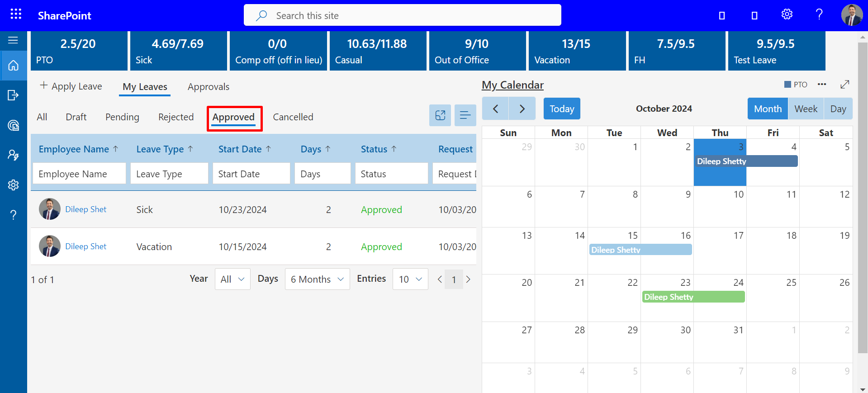
Task: Open the Entries dropdown showing 10
Action: (410, 279)
